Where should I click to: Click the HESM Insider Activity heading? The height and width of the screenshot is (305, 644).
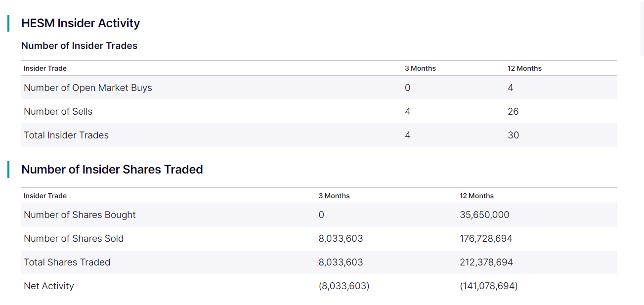coord(81,23)
